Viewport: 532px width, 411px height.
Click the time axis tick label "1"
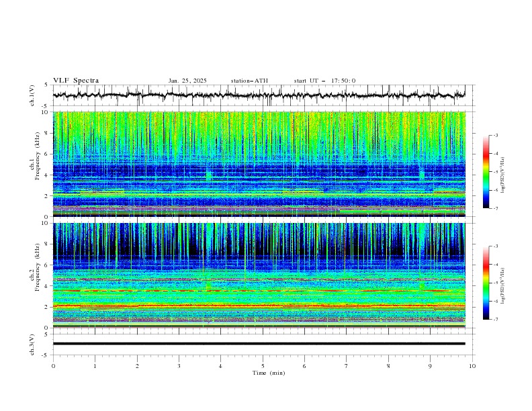pyautogui.click(x=95, y=366)
